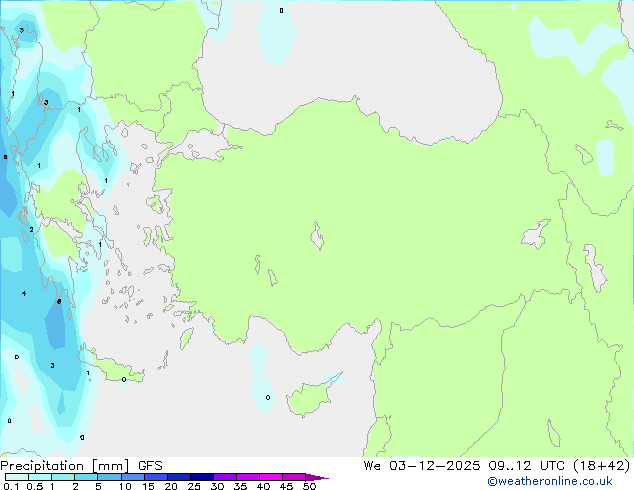Image resolution: width=634 pixels, height=490 pixels.
Task: Click the weatheronline.co.uk copyright link
Action: [550, 481]
